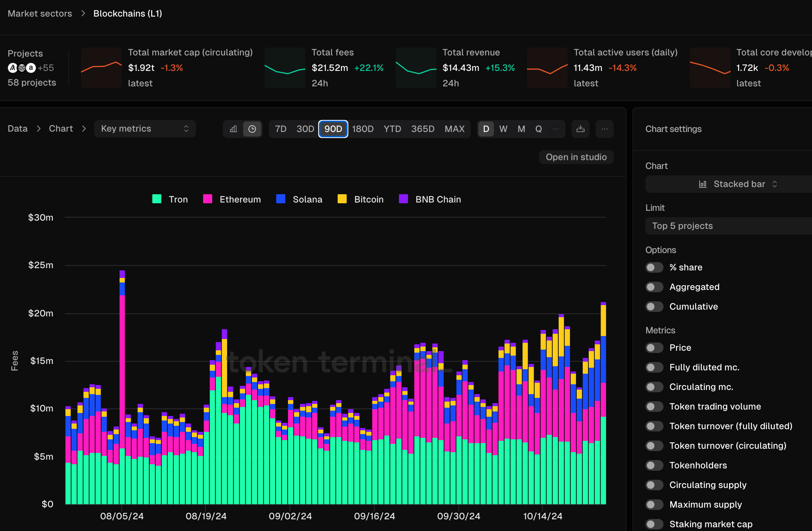812x531 pixels.
Task: Open the Key metrics dropdown
Action: (145, 129)
